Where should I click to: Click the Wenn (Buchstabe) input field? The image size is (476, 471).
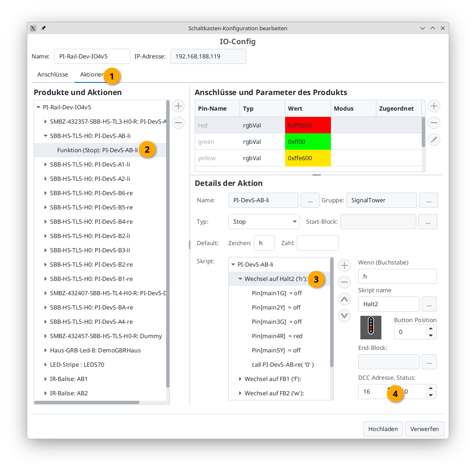tap(397, 276)
